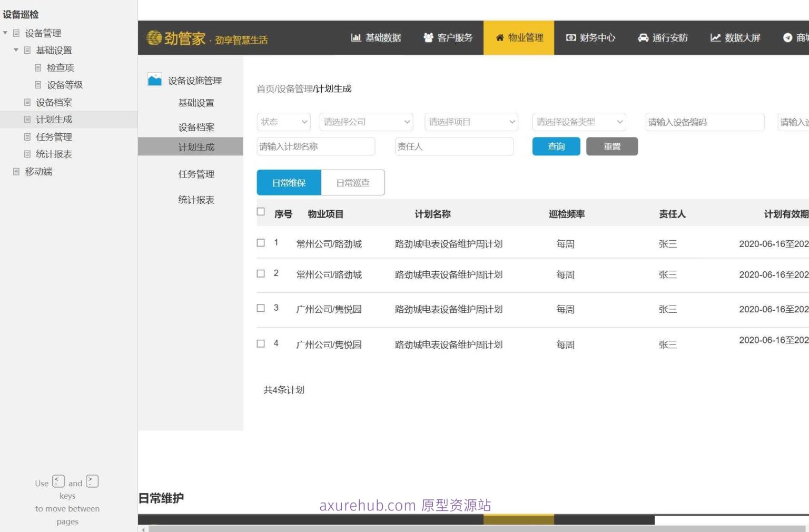809x532 pixels.
Task: Check the checkbox for row 1
Action: pos(261,243)
